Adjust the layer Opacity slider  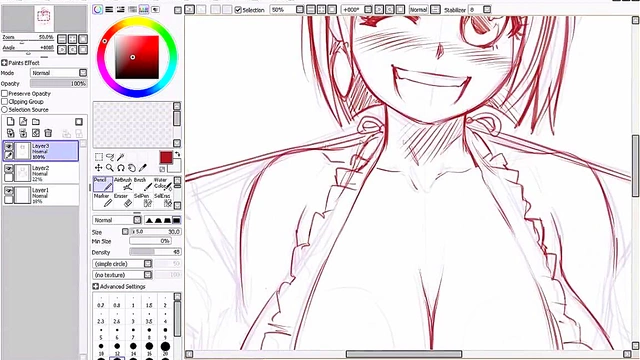click(x=59, y=84)
